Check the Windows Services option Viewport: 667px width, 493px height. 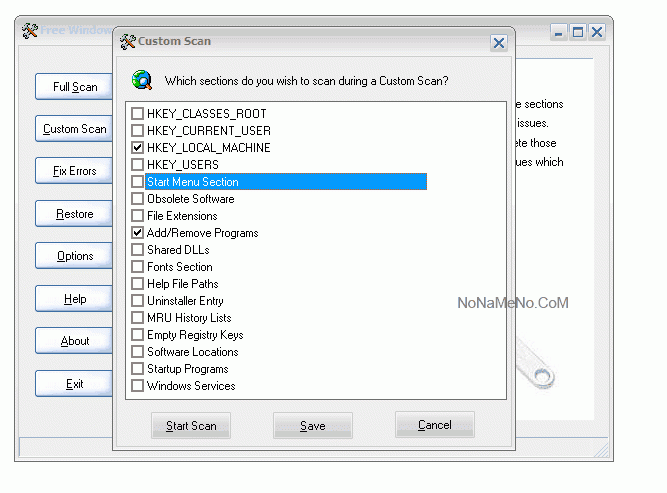pyautogui.click(x=138, y=386)
